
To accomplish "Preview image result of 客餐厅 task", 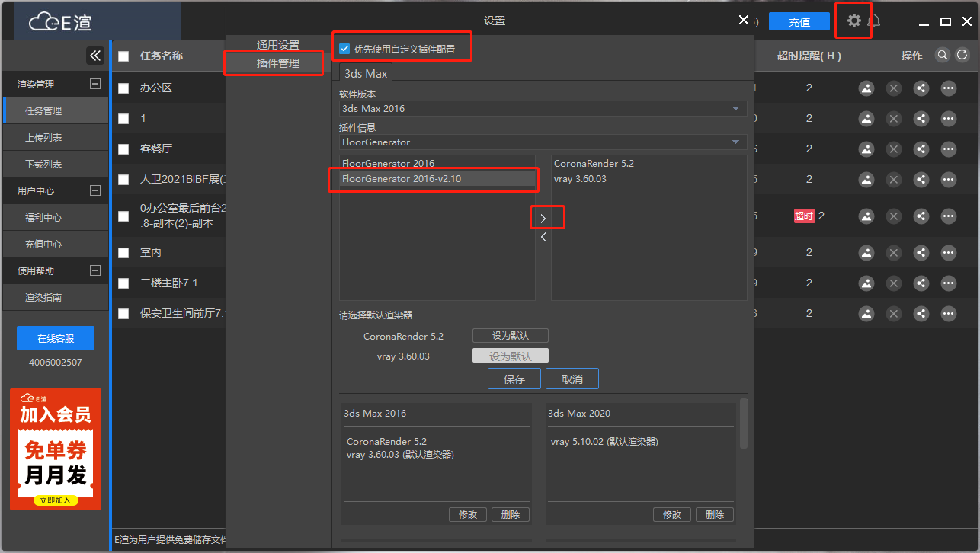I will pos(866,149).
